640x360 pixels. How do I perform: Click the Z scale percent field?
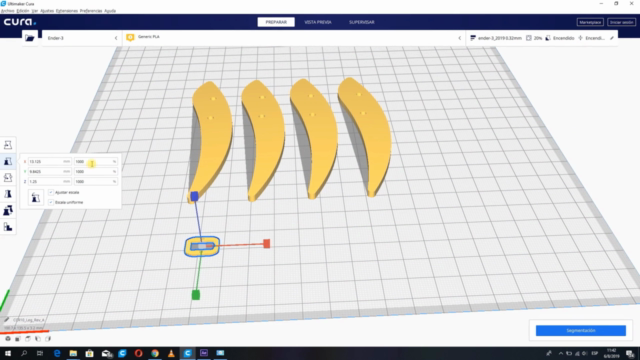point(96,182)
